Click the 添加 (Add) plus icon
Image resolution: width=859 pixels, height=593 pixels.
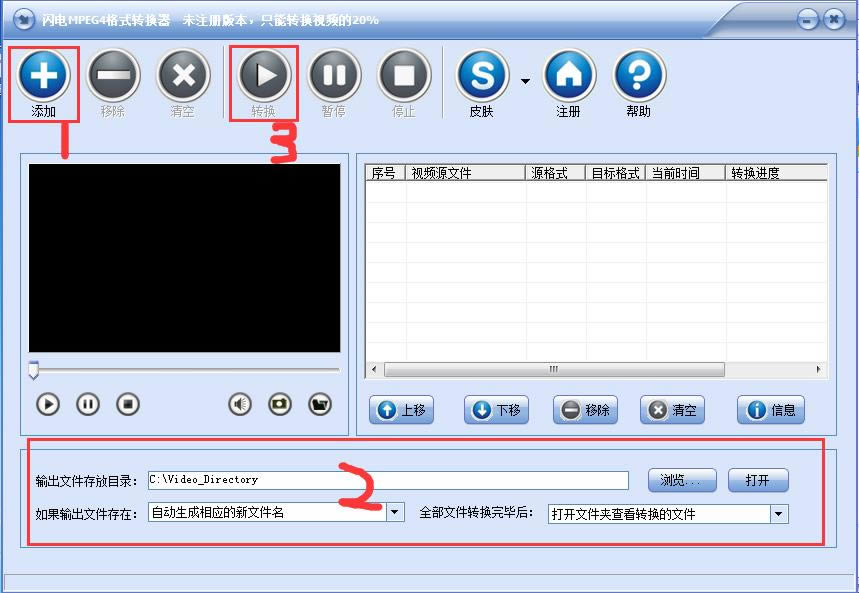(43, 75)
